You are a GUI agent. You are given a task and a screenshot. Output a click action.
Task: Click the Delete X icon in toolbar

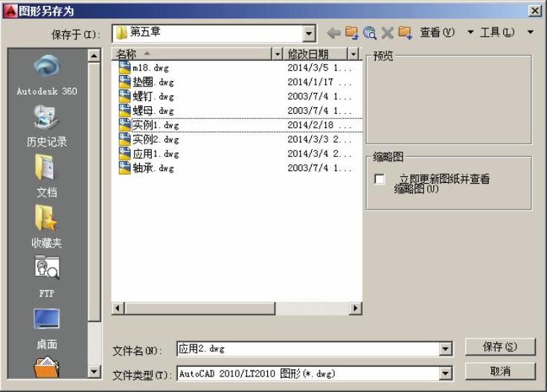point(387,33)
